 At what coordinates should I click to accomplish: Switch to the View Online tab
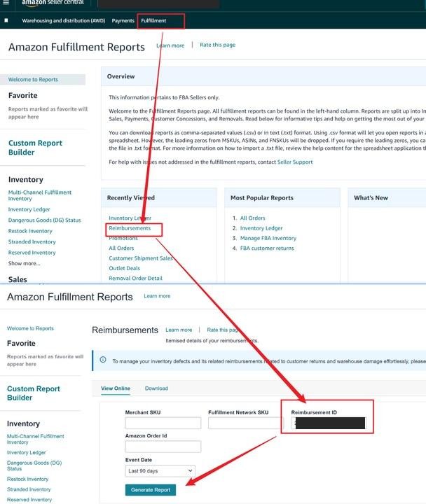click(x=116, y=388)
